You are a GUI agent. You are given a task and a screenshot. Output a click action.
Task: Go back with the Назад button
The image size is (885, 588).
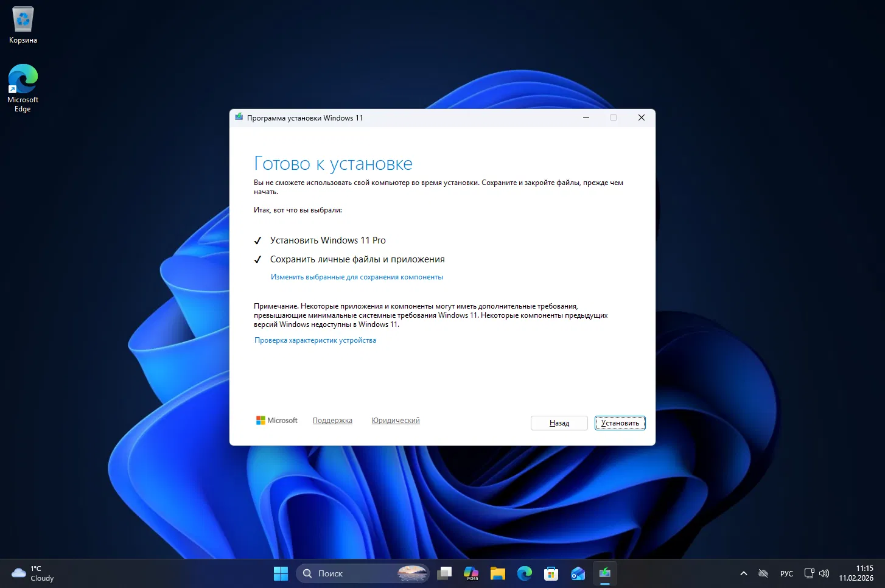559,423
